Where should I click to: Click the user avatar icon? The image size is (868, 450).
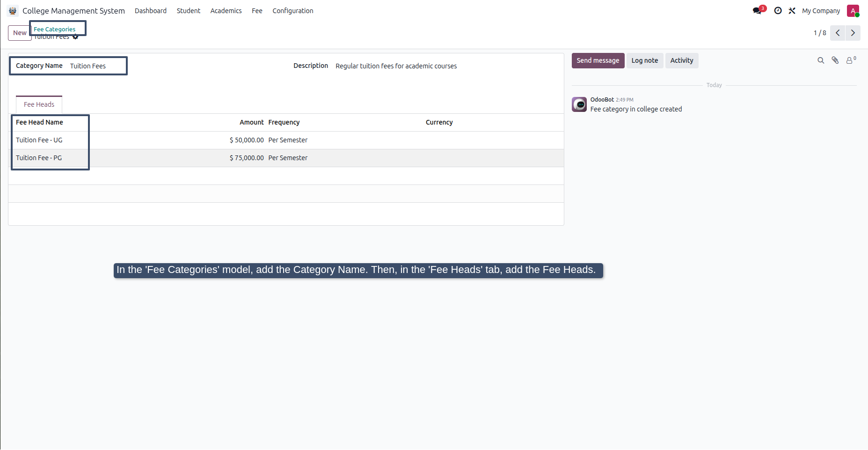[853, 10]
